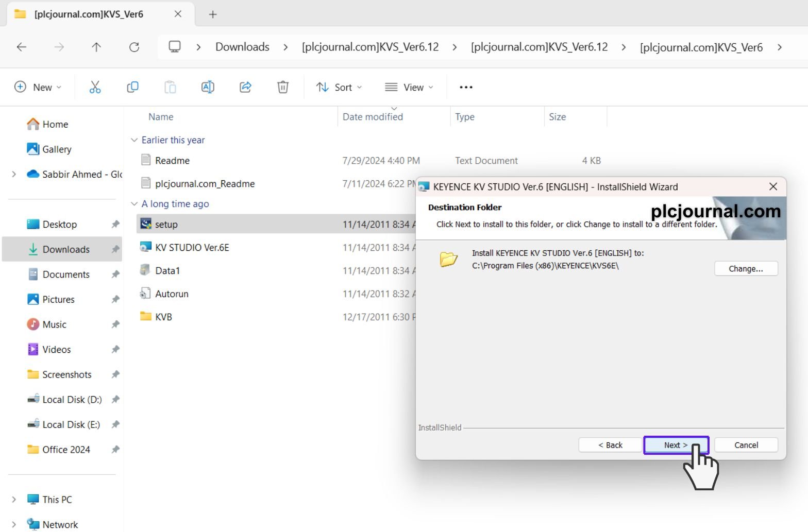
Task: Go up one folder with up arrow
Action: coord(96,47)
